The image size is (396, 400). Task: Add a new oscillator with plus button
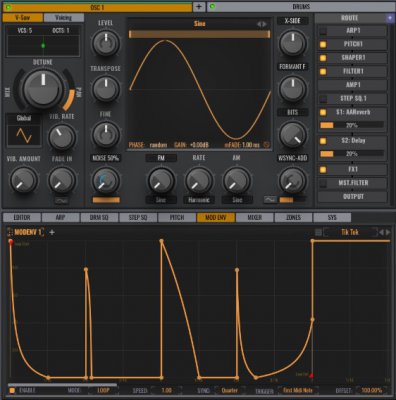[199, 7]
